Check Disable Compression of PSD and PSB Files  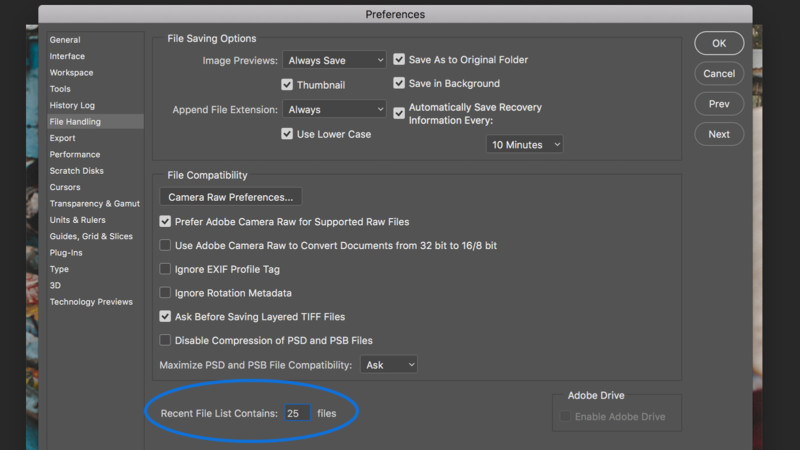coord(165,340)
